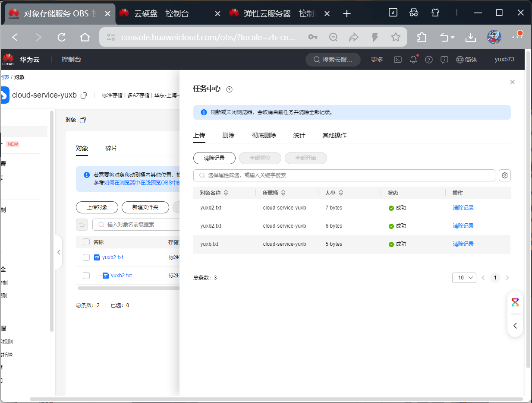This screenshot has width=532, height=403.
Task: Click 清除记录 button above table
Action: click(214, 158)
